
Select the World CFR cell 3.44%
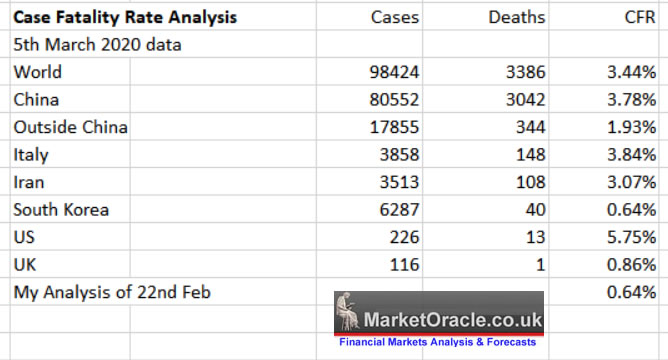click(x=603, y=72)
